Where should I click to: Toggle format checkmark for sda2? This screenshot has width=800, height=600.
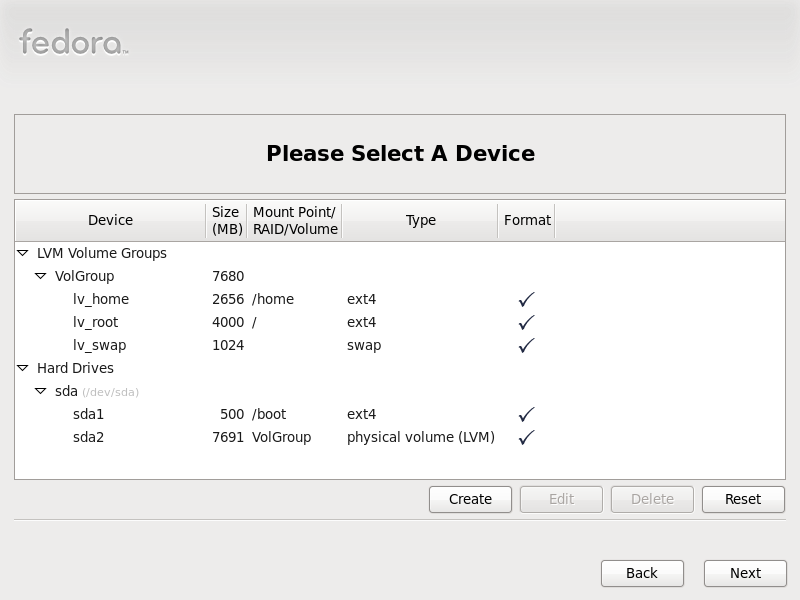[x=527, y=437]
